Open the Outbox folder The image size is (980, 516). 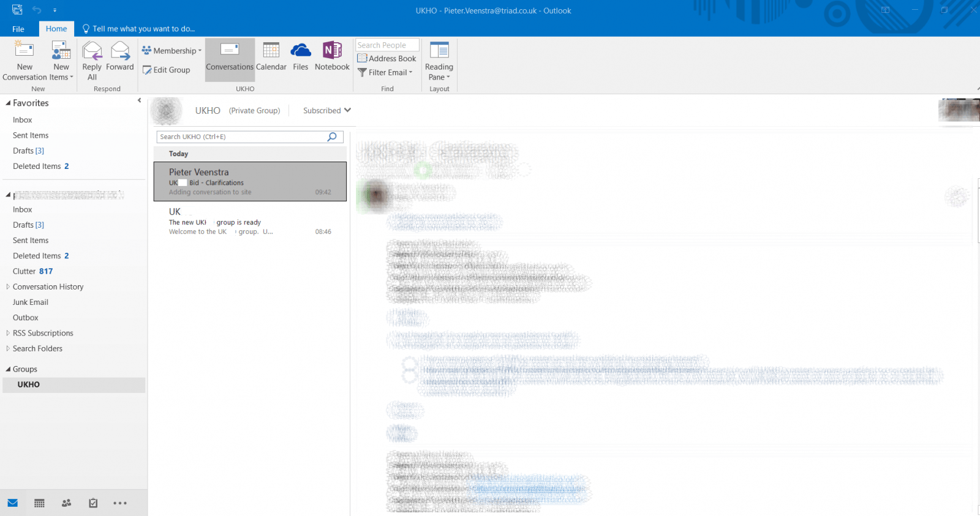(x=26, y=318)
